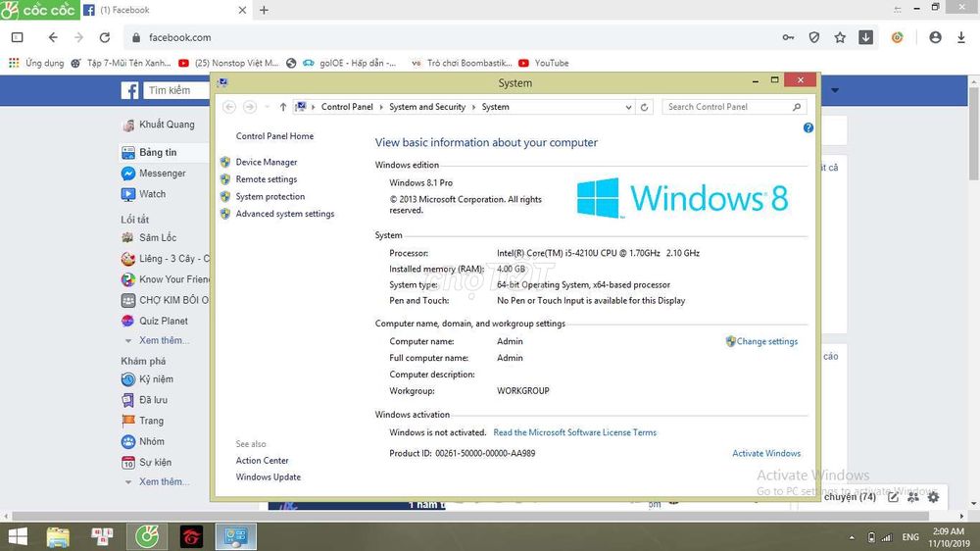
Task: Click Activate Windows link
Action: pyautogui.click(x=766, y=453)
